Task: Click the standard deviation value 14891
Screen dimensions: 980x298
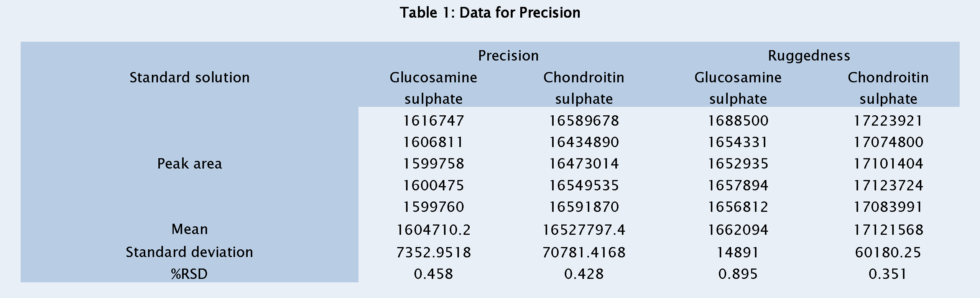Action: 738,252
